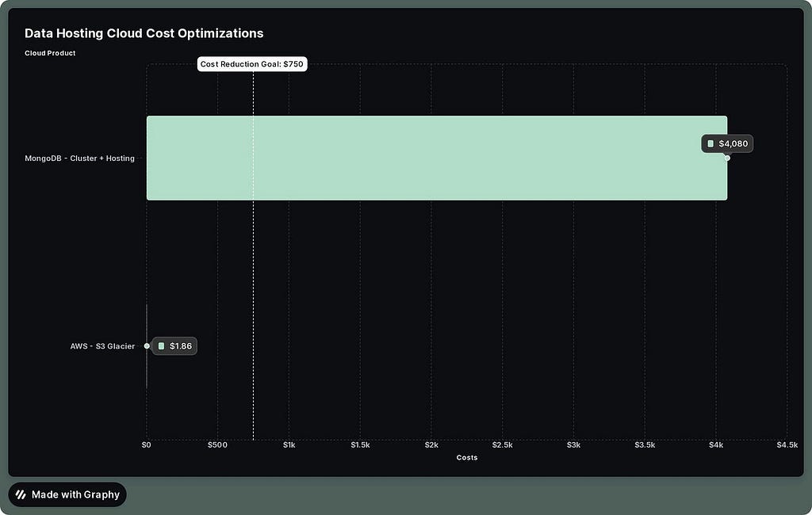Click the $2.5k axis tick label
The image size is (812, 515).
(502, 444)
